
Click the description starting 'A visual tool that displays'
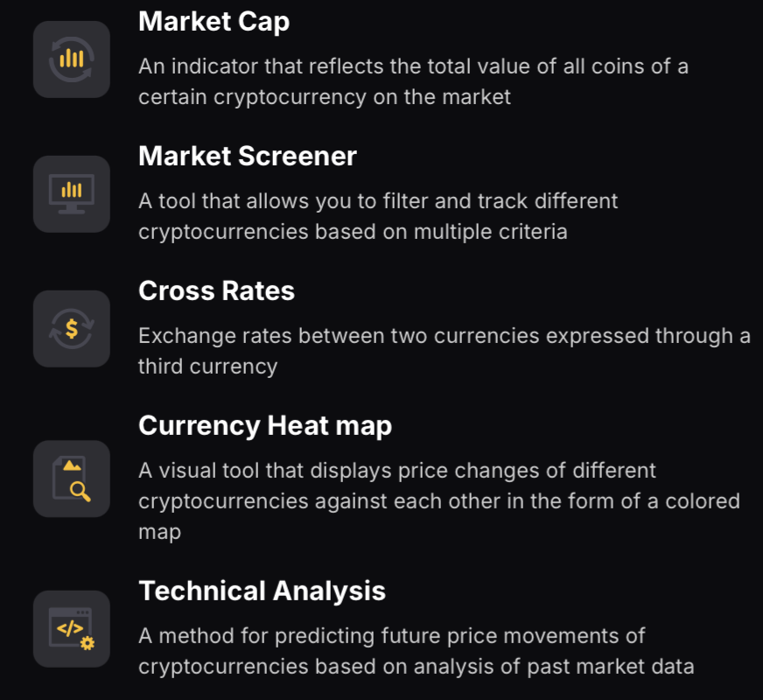(x=397, y=471)
